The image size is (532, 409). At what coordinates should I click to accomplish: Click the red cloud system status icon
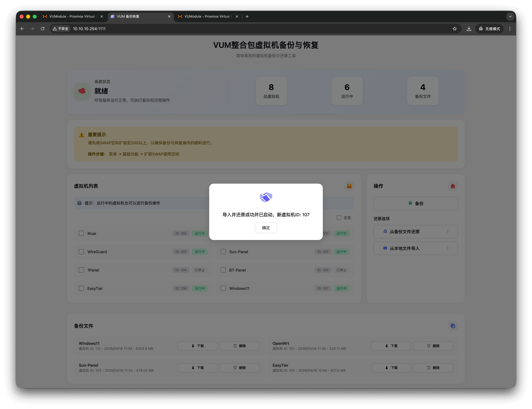pyautogui.click(x=82, y=91)
